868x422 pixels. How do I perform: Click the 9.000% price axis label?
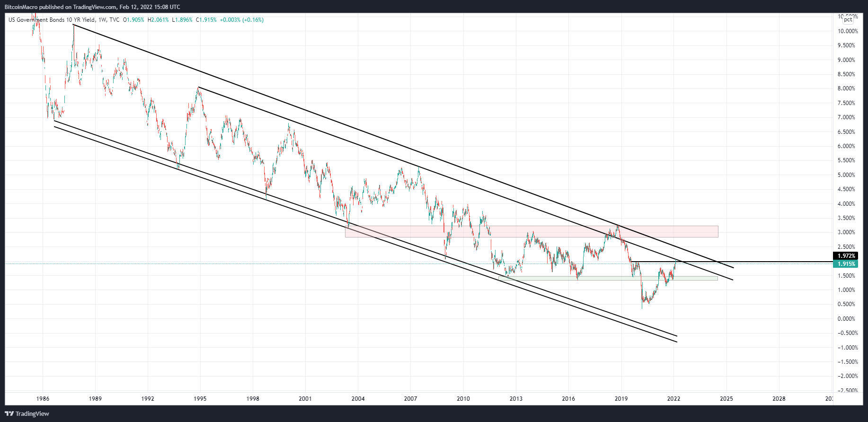846,60
